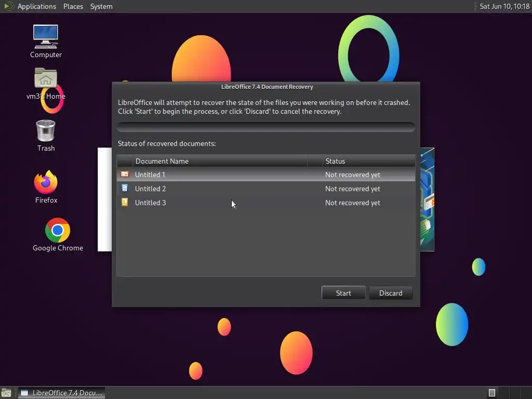Click the show desktop icon in bottom panel
Image resolution: width=532 pixels, height=399 pixels.
pos(6,393)
